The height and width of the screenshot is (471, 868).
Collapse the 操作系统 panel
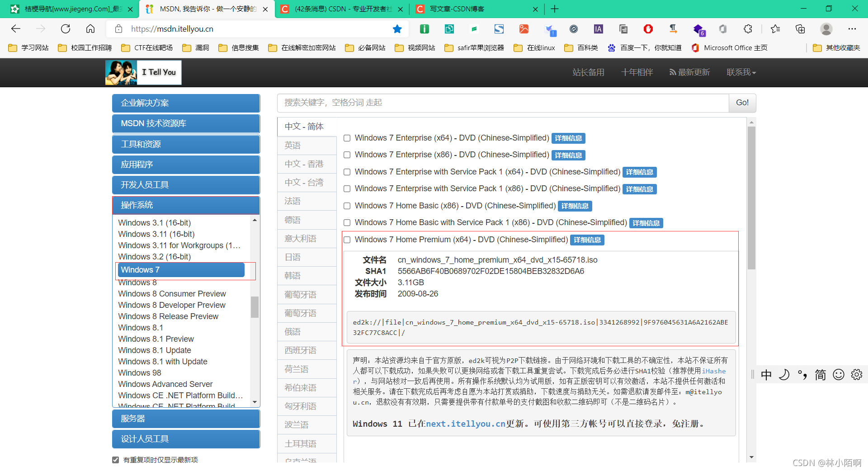coord(186,205)
